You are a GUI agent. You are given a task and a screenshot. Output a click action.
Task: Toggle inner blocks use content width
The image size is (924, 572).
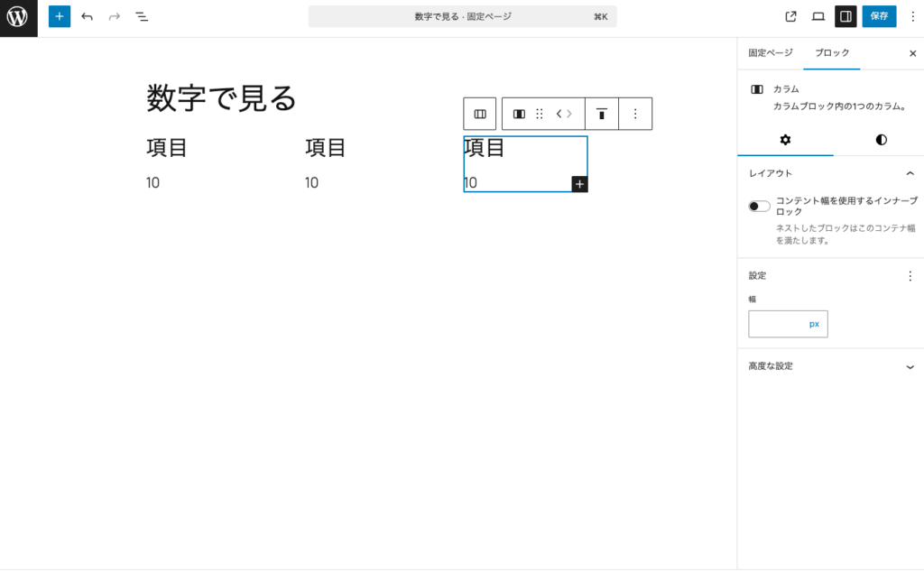click(x=759, y=207)
